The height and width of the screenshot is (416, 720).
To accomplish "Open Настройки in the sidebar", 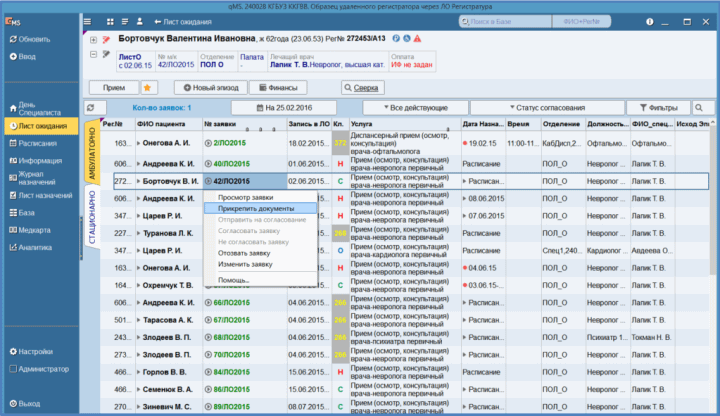I will click(35, 351).
